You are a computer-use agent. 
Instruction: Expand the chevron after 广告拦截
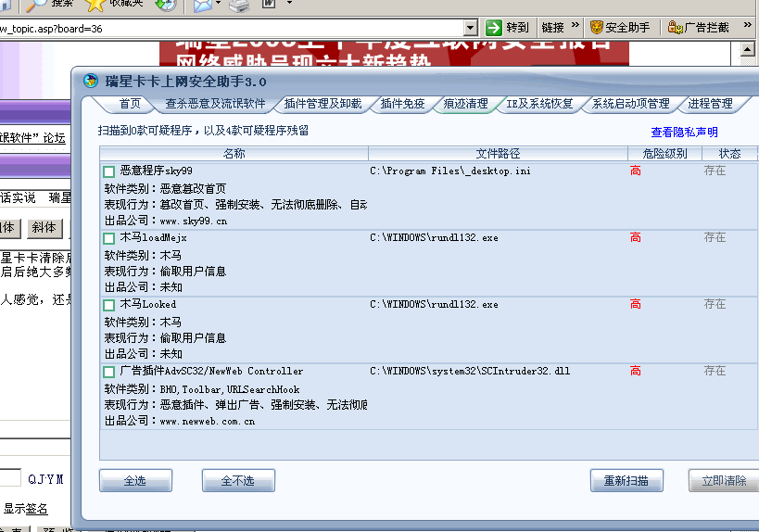[748, 25]
